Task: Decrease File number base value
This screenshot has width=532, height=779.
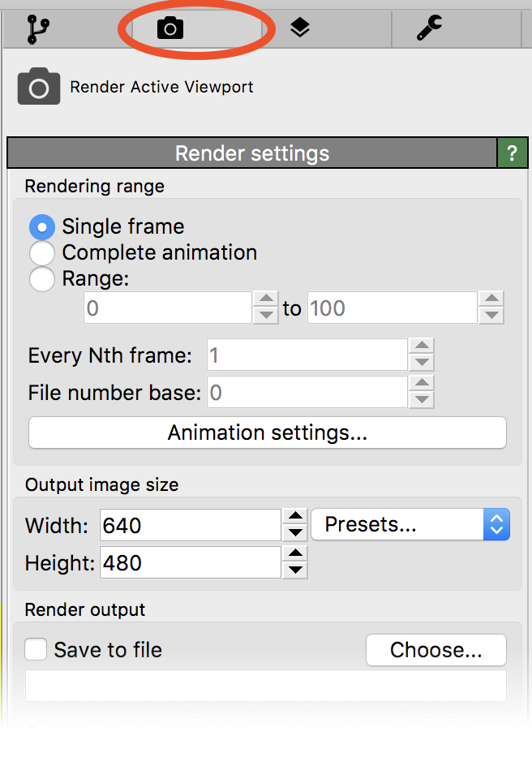Action: [x=422, y=400]
